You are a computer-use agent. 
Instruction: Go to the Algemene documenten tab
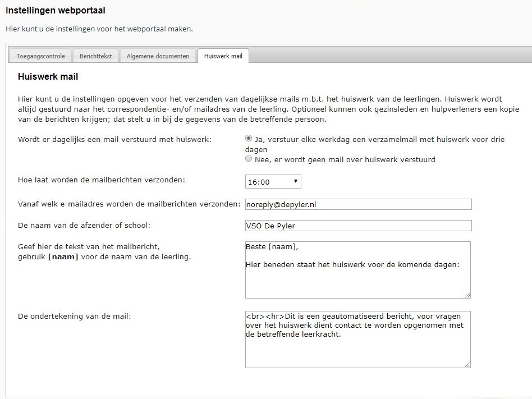tap(158, 56)
